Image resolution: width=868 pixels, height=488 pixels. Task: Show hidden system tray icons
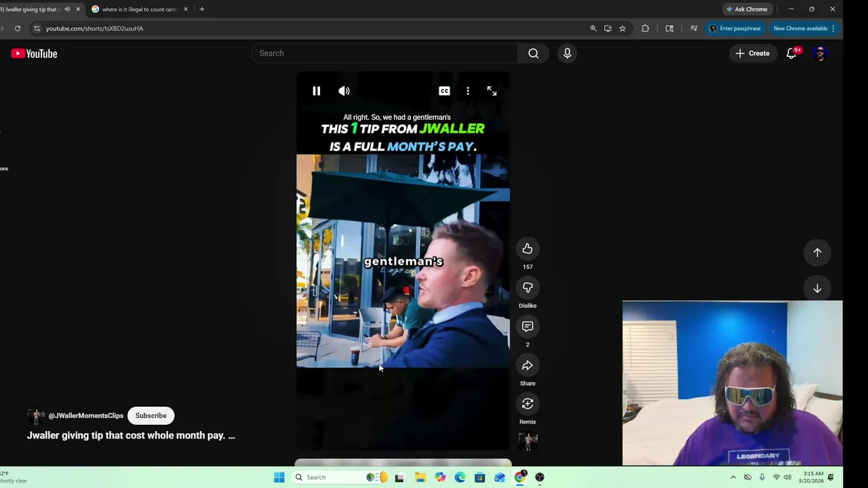pos(733,477)
